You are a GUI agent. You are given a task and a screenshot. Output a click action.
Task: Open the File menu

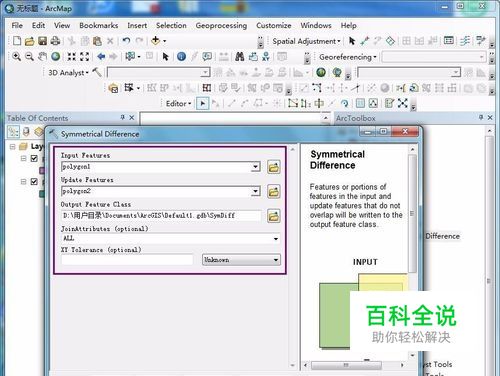pyautogui.click(x=17, y=25)
